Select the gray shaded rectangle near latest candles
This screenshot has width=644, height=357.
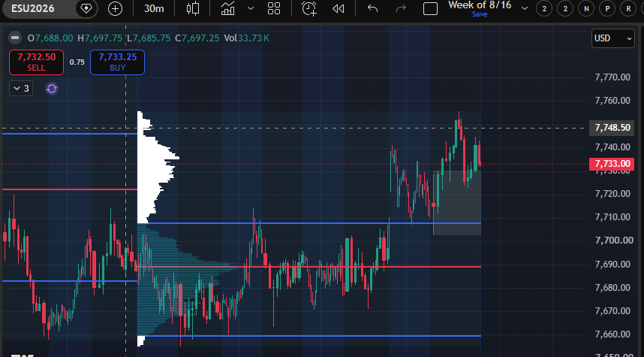point(456,203)
